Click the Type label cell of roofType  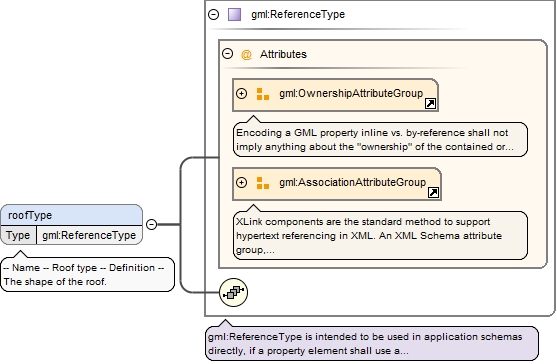[18, 235]
